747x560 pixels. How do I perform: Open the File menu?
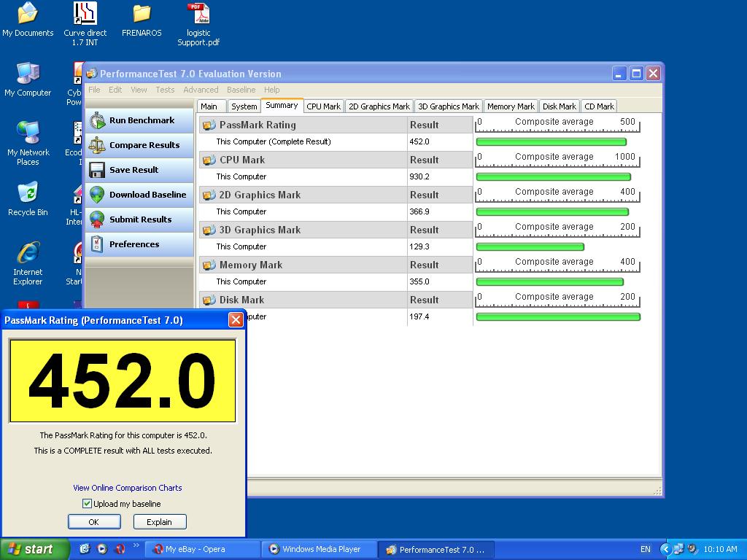[x=94, y=90]
